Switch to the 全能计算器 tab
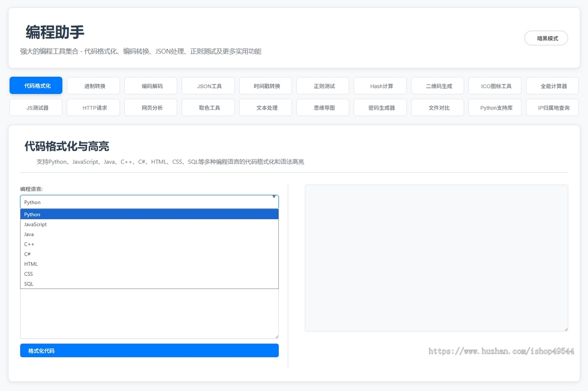Screen dimensions: 588x391 pos(552,86)
